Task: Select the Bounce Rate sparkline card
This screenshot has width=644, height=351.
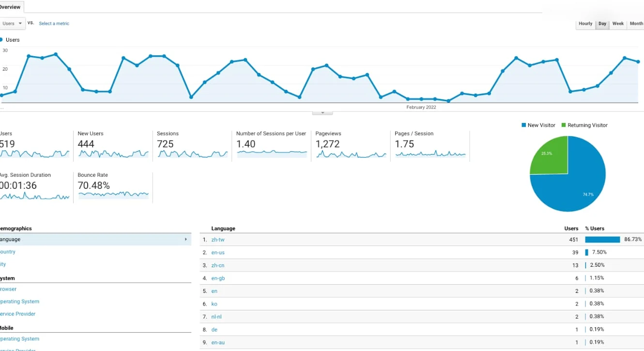Action: [x=113, y=186]
